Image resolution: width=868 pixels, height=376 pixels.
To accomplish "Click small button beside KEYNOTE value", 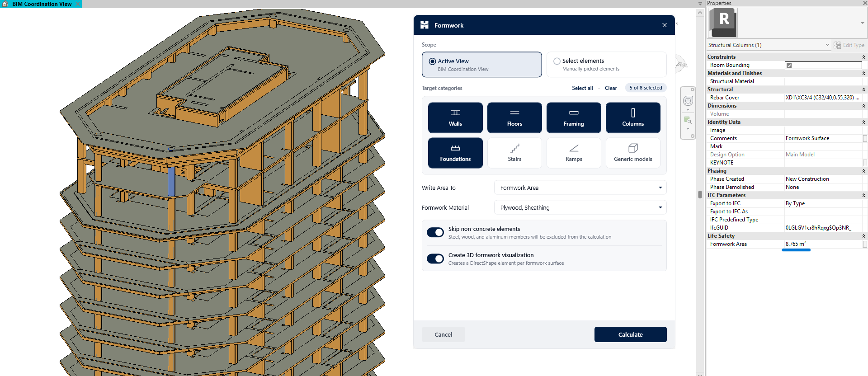I will click(x=865, y=163).
